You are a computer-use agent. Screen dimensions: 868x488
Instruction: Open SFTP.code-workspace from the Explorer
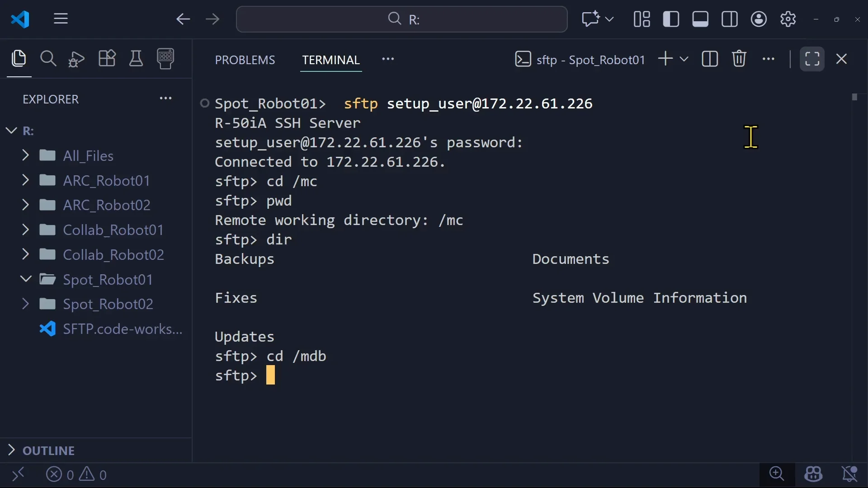(121, 328)
